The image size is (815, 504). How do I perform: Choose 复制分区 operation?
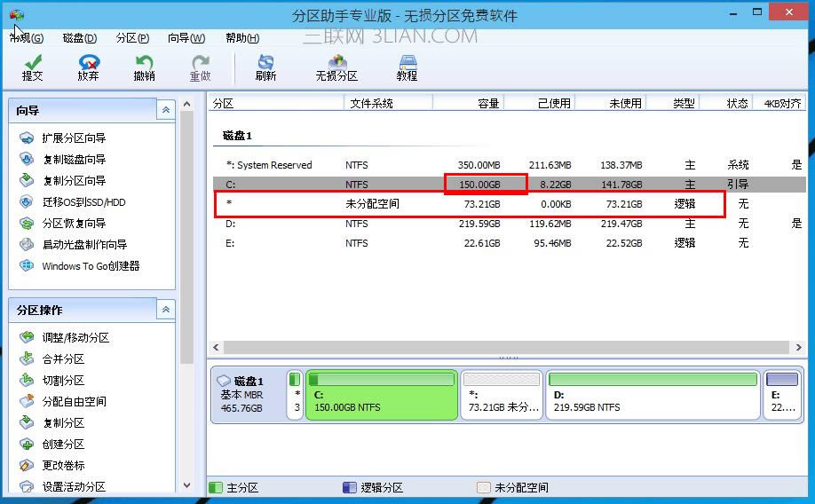(51, 423)
